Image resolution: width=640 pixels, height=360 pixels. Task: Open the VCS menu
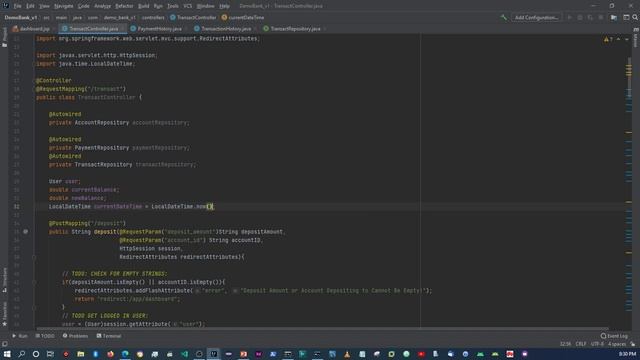tap(188, 6)
